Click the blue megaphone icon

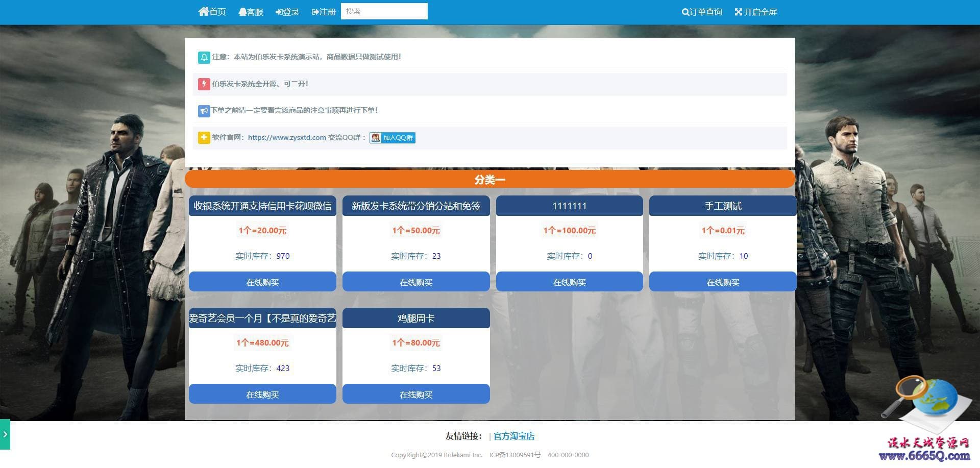(204, 110)
